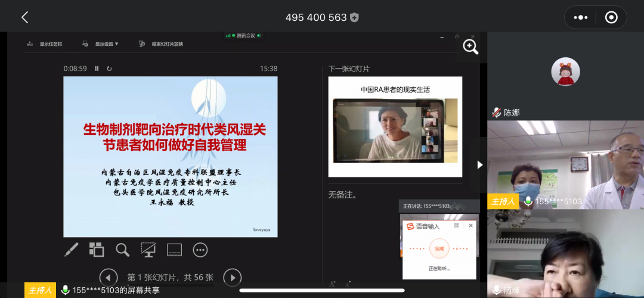Open the 显示设置 dropdown
The height and width of the screenshot is (298, 644).
101,44
